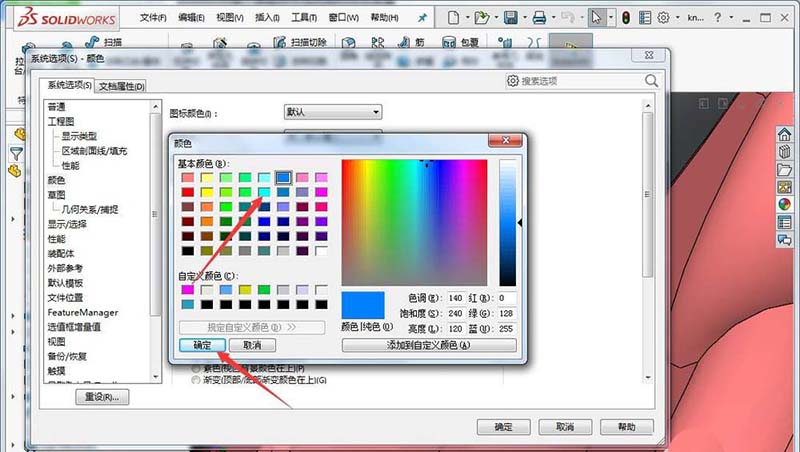The width and height of the screenshot is (800, 452).
Task: Click the Swept Boss (扫描) tool icon
Action: point(92,42)
